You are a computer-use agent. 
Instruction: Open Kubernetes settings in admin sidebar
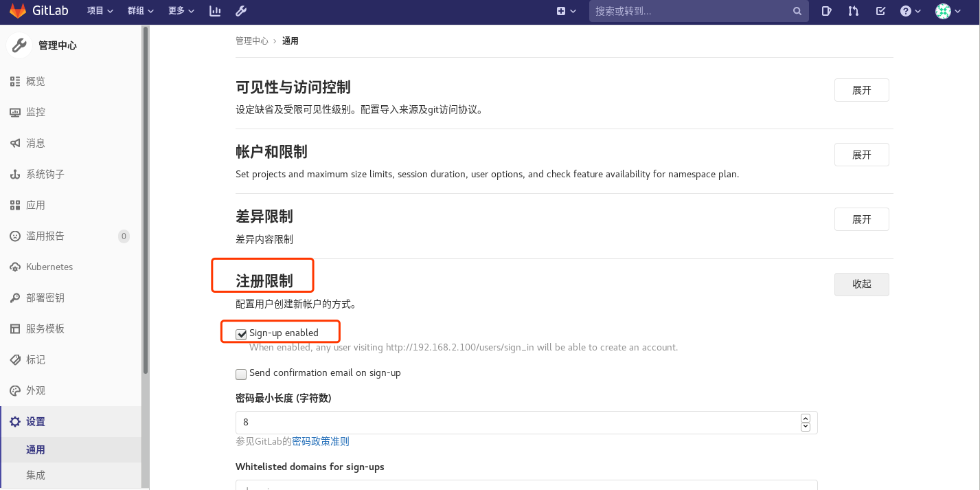click(x=49, y=267)
